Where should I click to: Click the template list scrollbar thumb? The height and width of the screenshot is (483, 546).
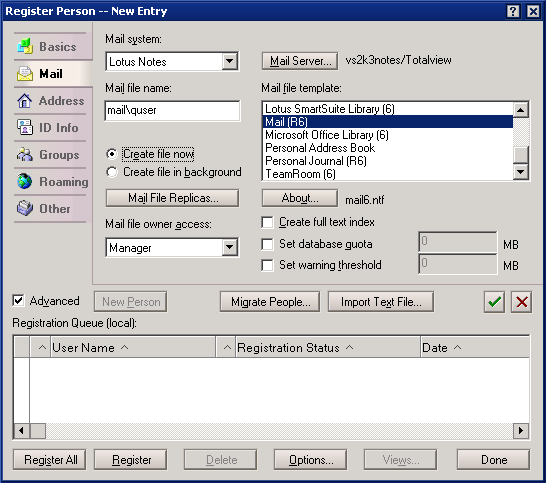(x=521, y=154)
